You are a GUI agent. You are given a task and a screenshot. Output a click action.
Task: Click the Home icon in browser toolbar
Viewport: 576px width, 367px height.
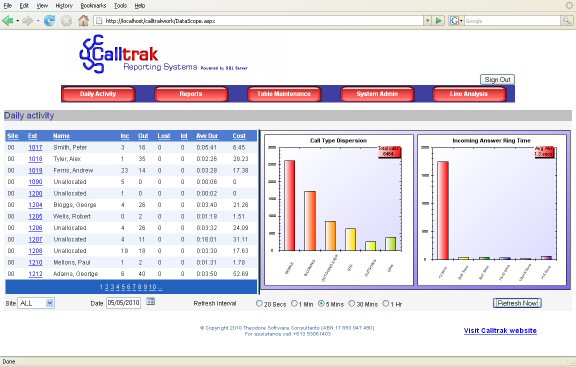[x=83, y=21]
